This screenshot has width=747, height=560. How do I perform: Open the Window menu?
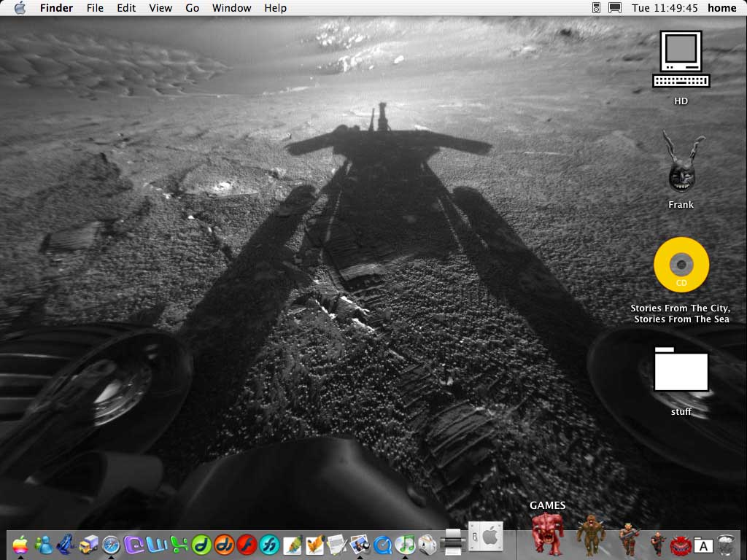pyautogui.click(x=231, y=8)
